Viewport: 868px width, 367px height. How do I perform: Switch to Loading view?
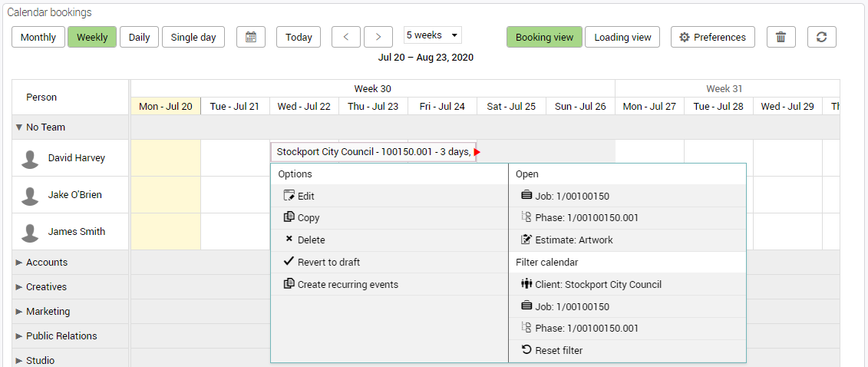[622, 37]
